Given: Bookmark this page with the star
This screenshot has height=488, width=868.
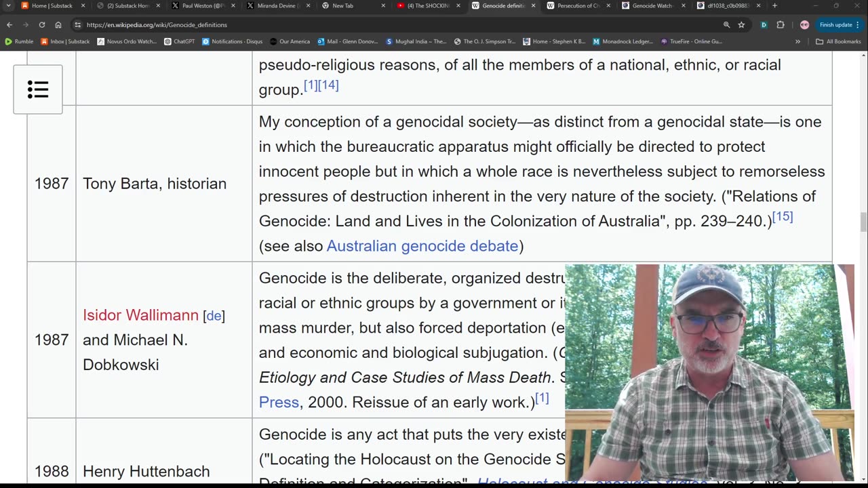Looking at the screenshot, I should pyautogui.click(x=741, y=25).
